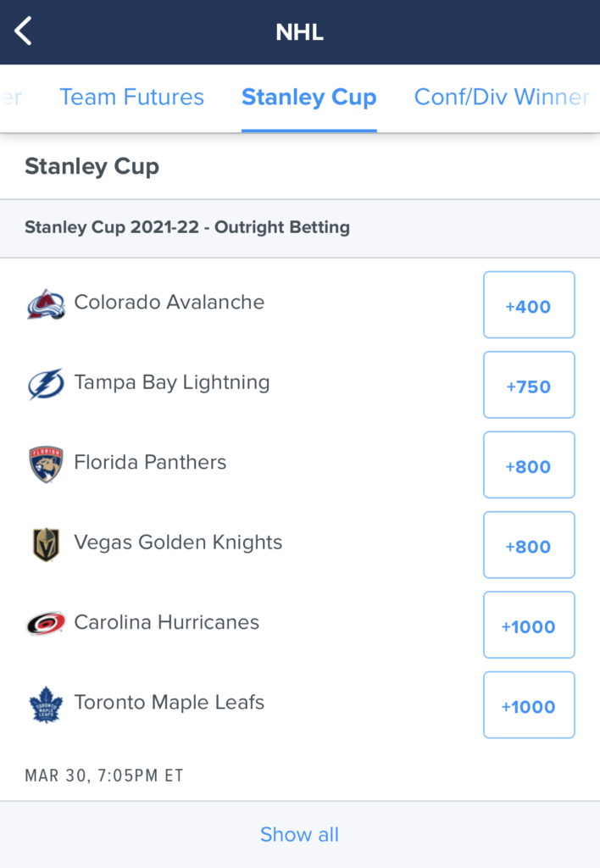Click the Florida Panthers logo
The width and height of the screenshot is (600, 868).
(46, 465)
